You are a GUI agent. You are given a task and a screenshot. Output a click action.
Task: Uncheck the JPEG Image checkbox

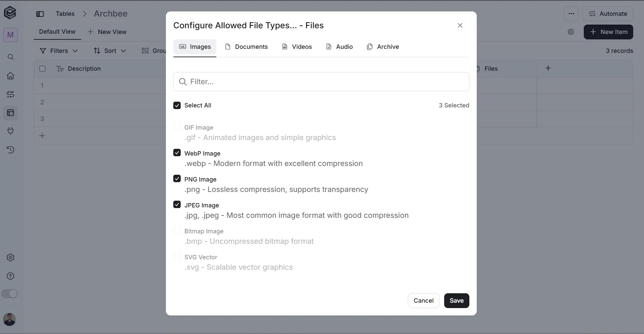pos(177,204)
